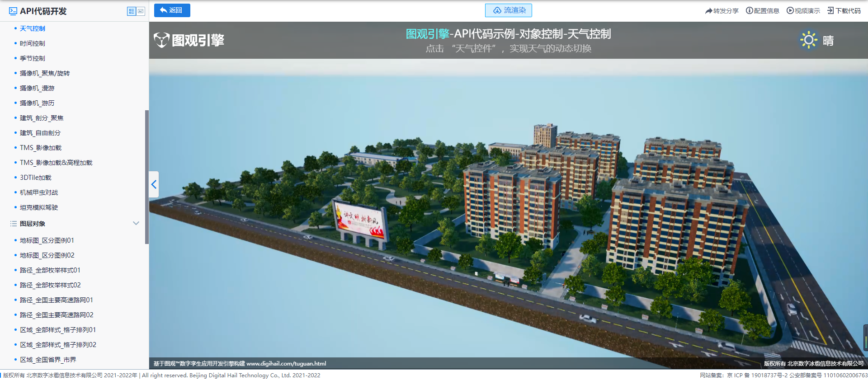
Task: Click 版权所有 北京数字冰雹信息技术有限公司 banner text
Action: [x=814, y=364]
